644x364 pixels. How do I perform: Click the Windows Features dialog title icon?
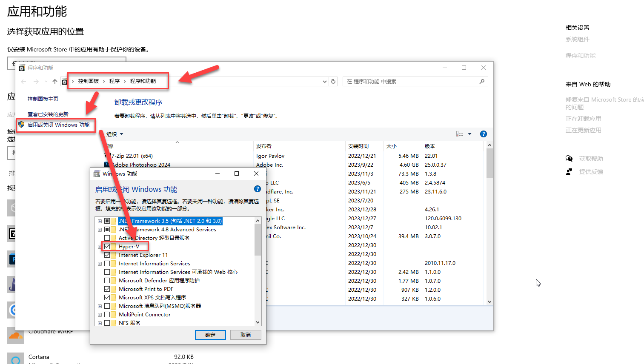(97, 173)
